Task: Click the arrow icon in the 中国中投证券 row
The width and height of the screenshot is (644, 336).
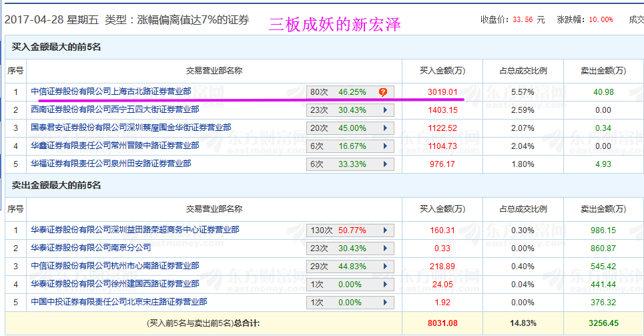Action: click(385, 303)
